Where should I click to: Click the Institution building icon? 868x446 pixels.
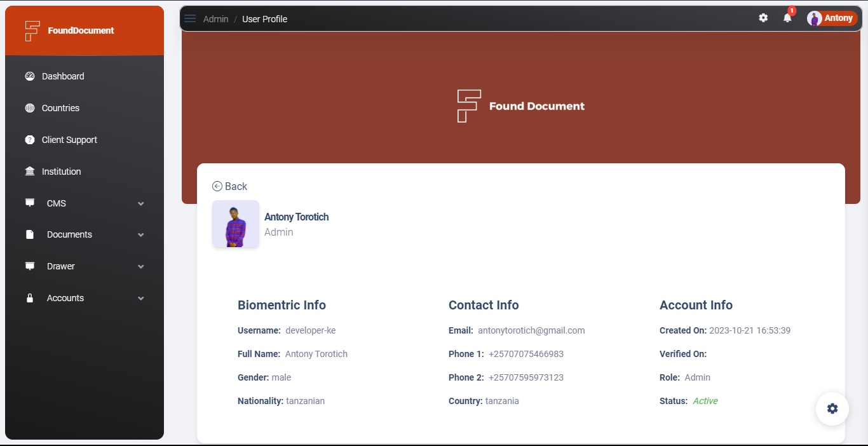point(30,172)
